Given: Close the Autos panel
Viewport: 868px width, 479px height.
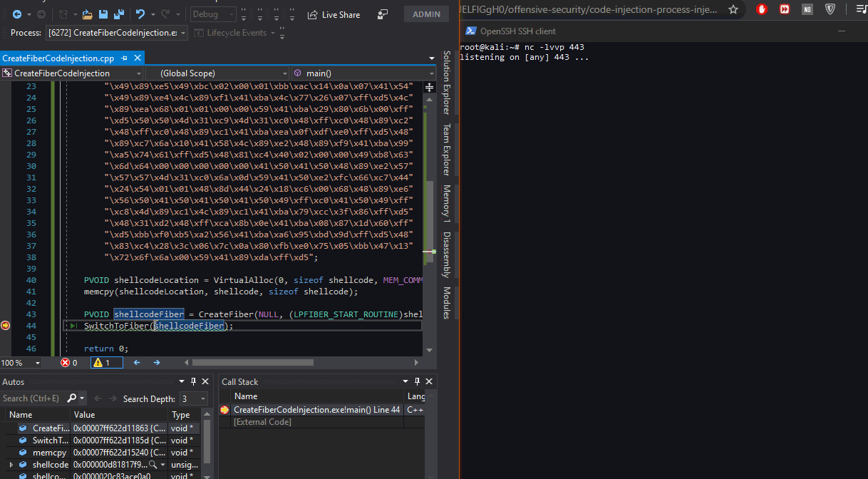Looking at the screenshot, I should (205, 382).
